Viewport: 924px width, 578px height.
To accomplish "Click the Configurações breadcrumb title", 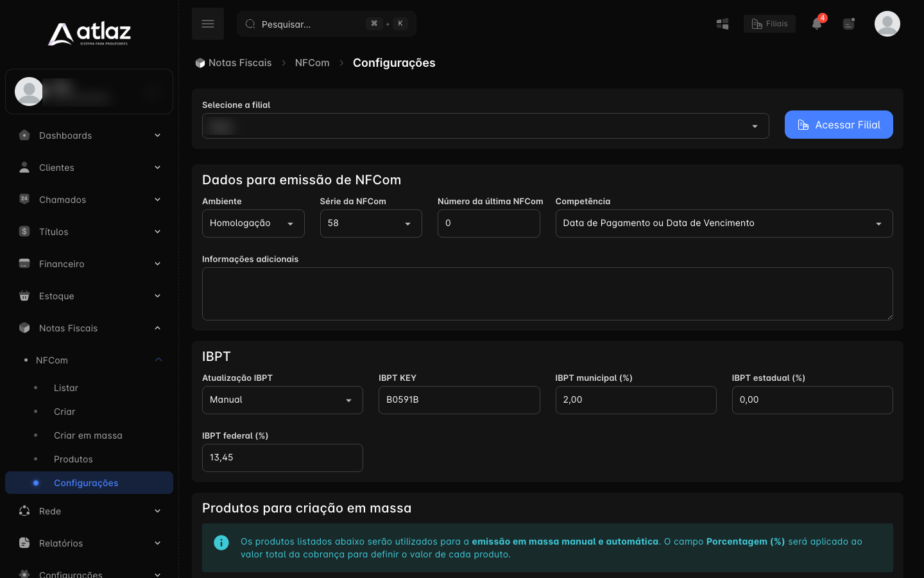I will pyautogui.click(x=394, y=63).
